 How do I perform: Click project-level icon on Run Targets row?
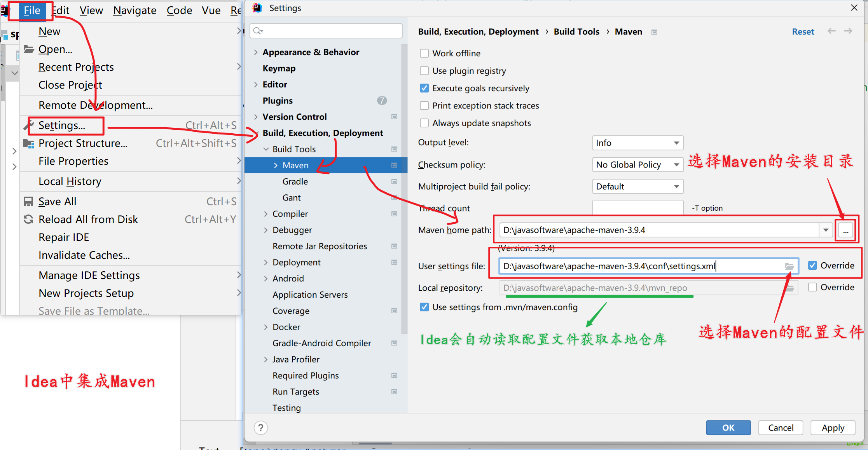(394, 392)
